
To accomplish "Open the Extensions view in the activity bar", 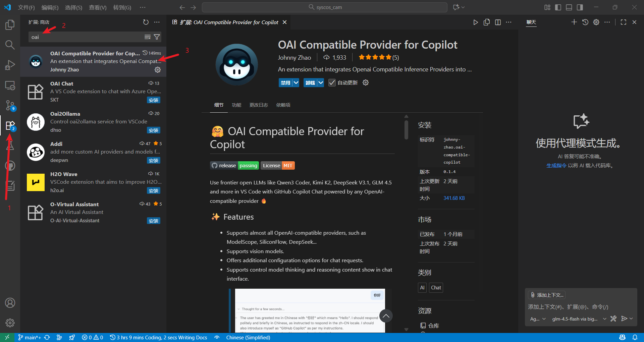I will click(x=10, y=126).
